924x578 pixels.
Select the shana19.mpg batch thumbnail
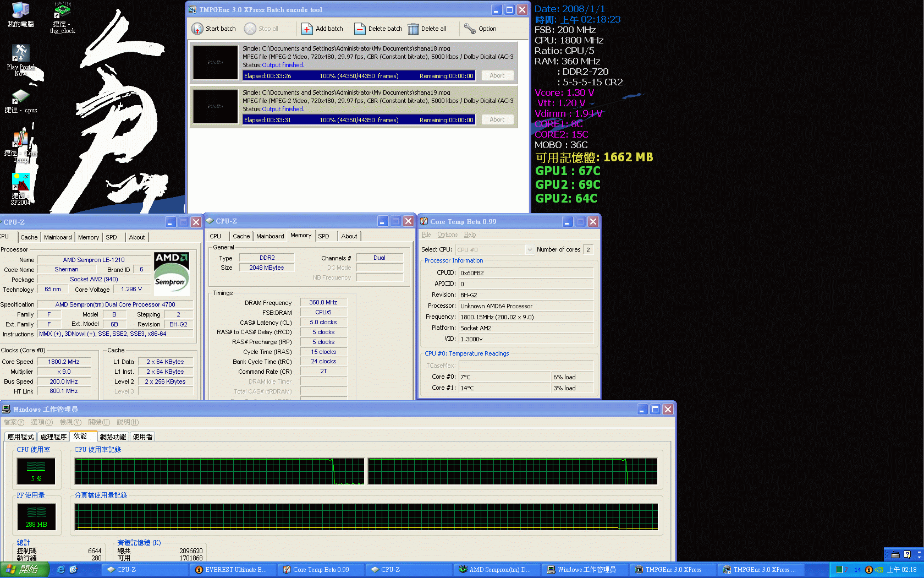coord(215,107)
